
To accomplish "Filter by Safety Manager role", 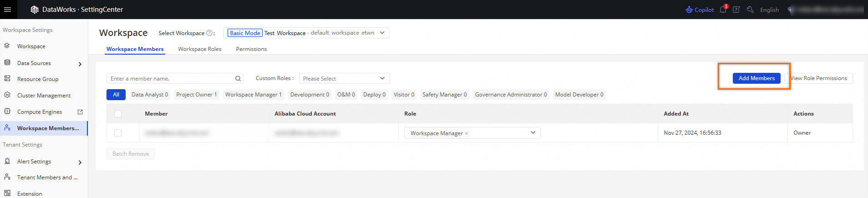I will [x=445, y=95].
